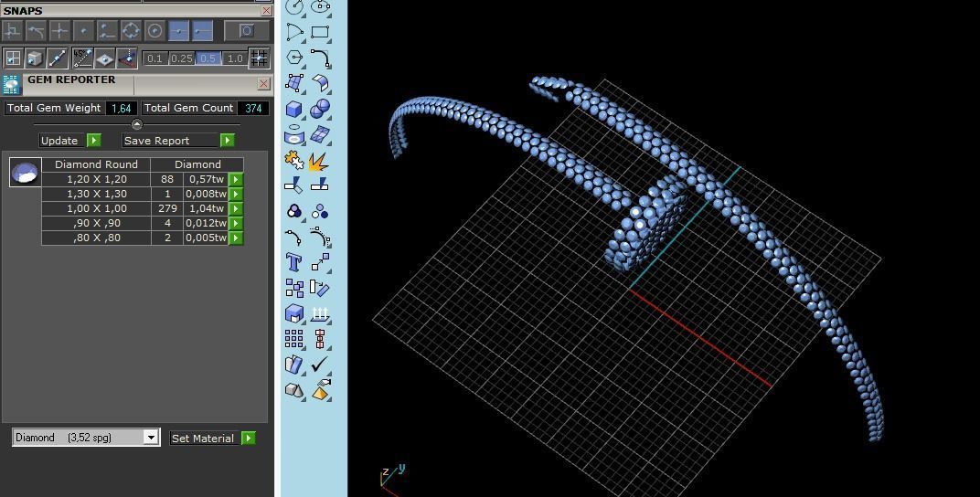Click the black checkmark tool
This screenshot has width=980, height=497.
320,365
